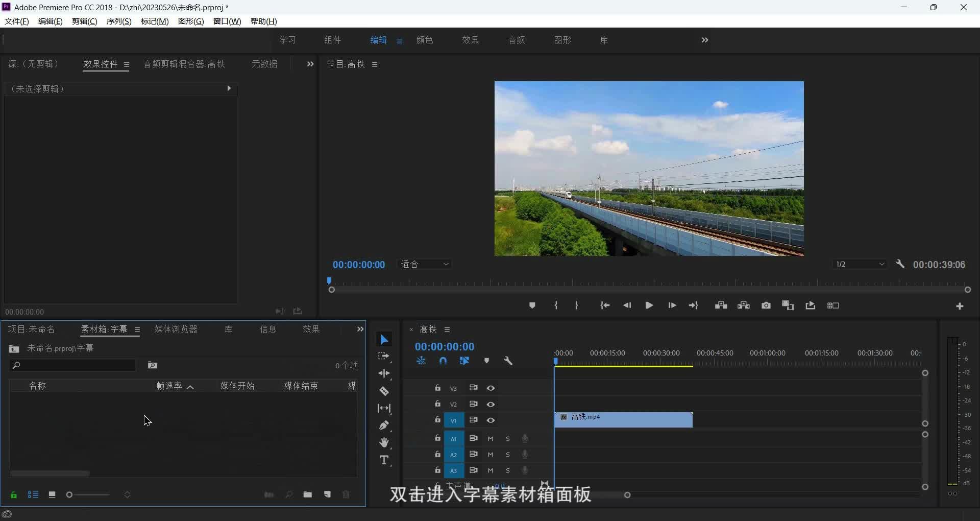Expand workspace overflow chevrons
The width and height of the screenshot is (980, 521).
point(705,40)
